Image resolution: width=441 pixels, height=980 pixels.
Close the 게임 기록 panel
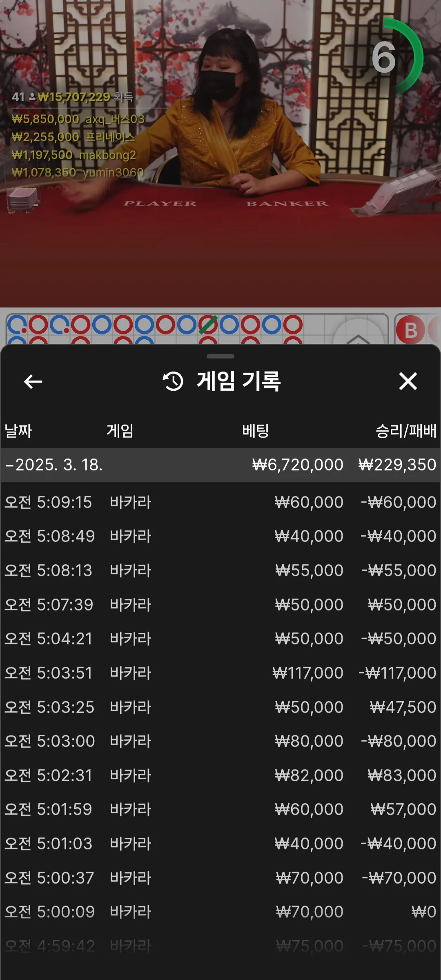[x=408, y=381]
